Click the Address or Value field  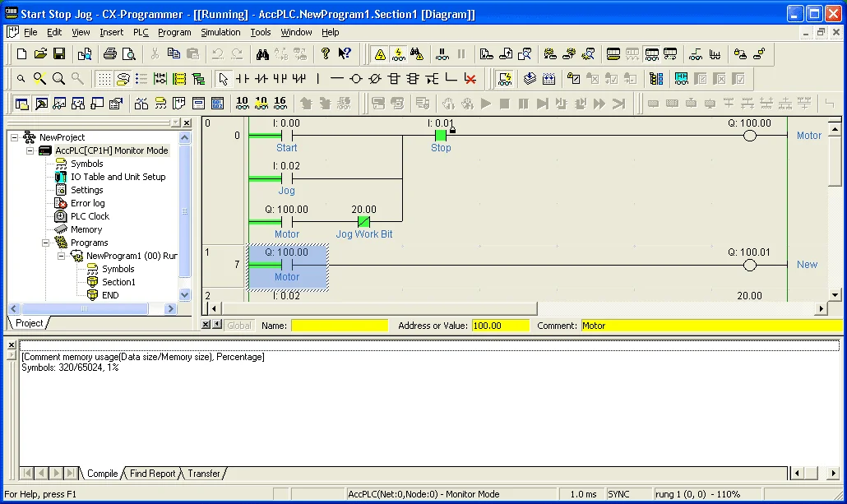click(x=500, y=326)
